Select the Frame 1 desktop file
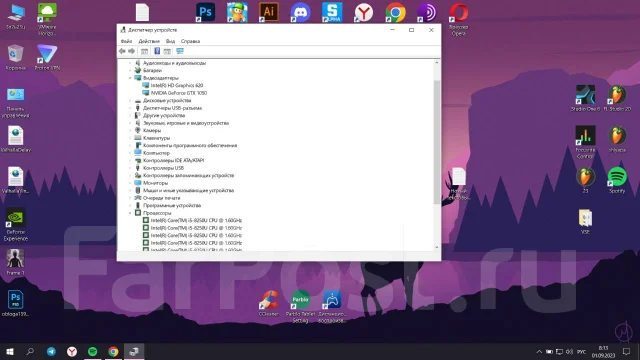 [16, 262]
